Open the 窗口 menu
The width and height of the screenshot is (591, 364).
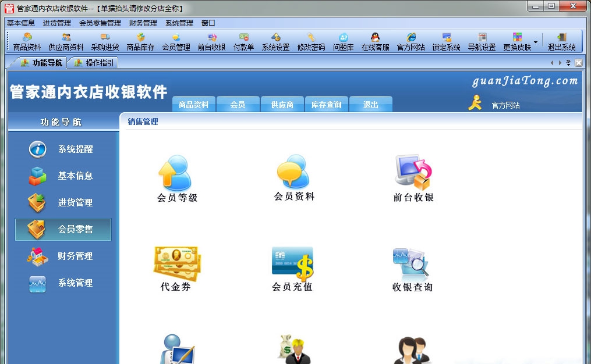click(x=208, y=23)
